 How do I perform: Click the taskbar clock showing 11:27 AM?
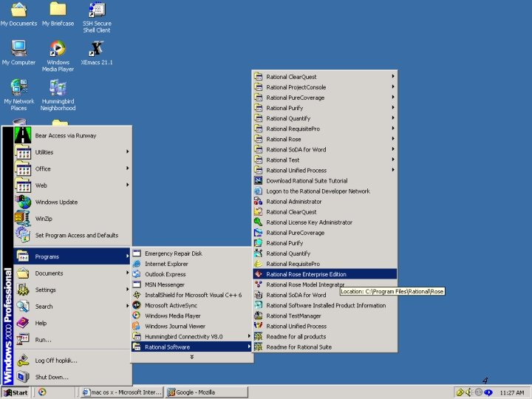pyautogui.click(x=512, y=392)
